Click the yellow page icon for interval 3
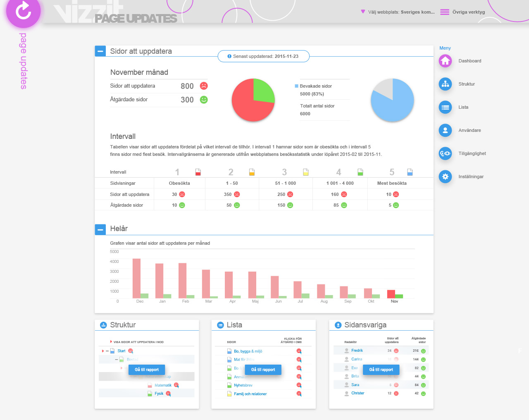This screenshot has height=420, width=529. point(306,172)
